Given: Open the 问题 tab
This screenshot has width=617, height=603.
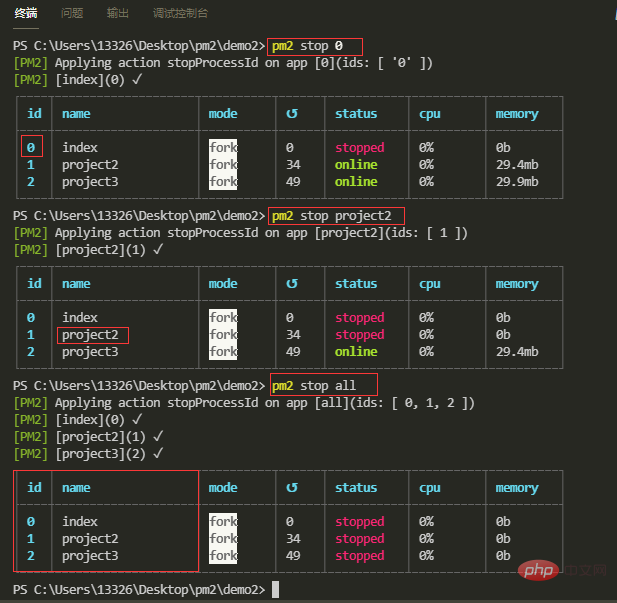Looking at the screenshot, I should (x=72, y=13).
